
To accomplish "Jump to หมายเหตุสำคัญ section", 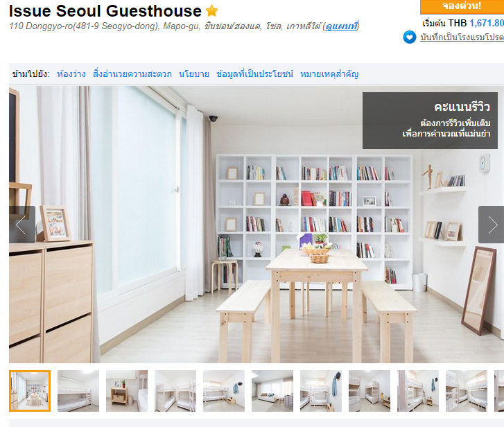I will click(329, 74).
